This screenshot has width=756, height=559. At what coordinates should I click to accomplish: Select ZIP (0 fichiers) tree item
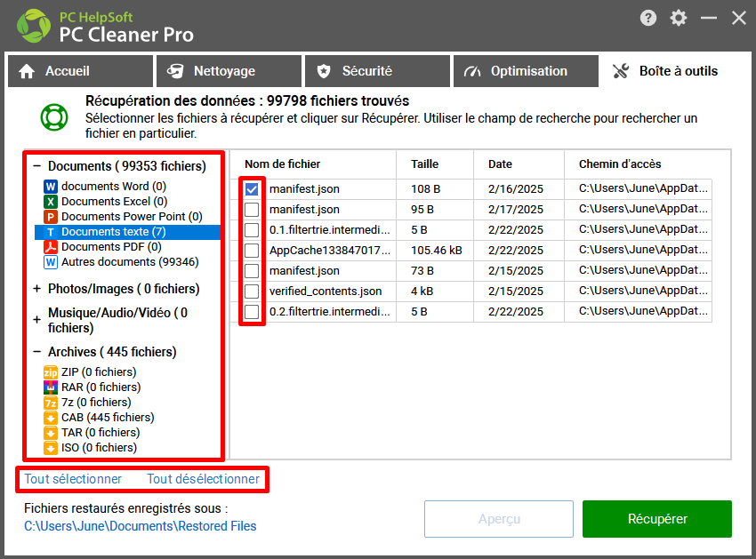[99, 372]
